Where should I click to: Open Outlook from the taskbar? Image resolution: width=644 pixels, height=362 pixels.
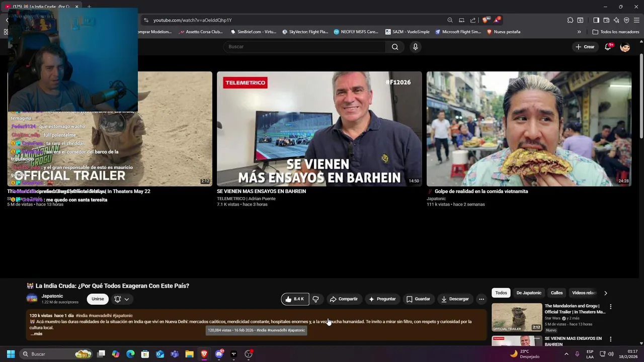(160, 354)
